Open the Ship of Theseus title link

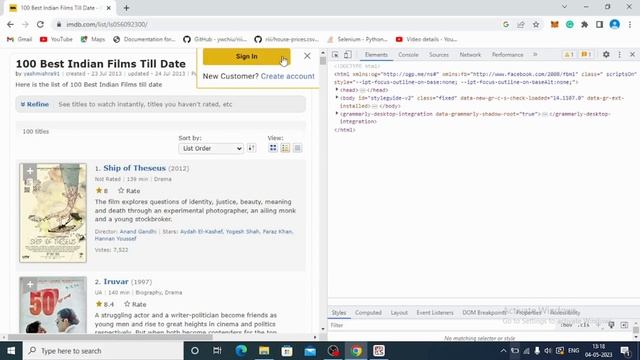[134, 168]
